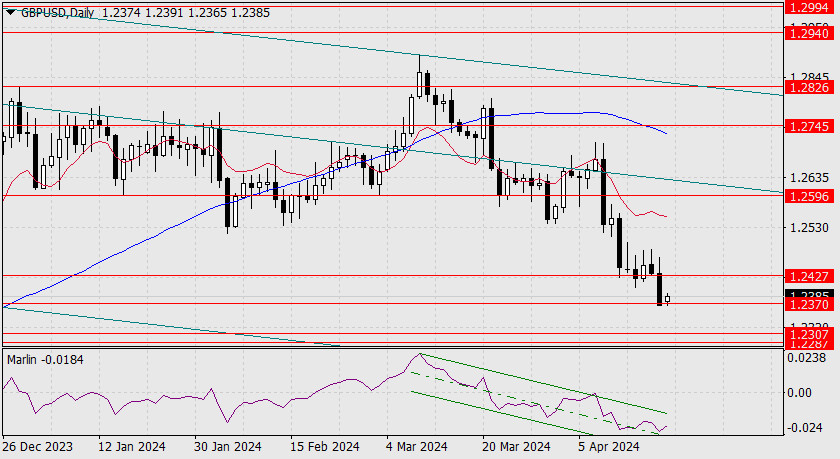Select the 0.0238 Marlin scale value
The image size is (840, 459).
point(806,358)
